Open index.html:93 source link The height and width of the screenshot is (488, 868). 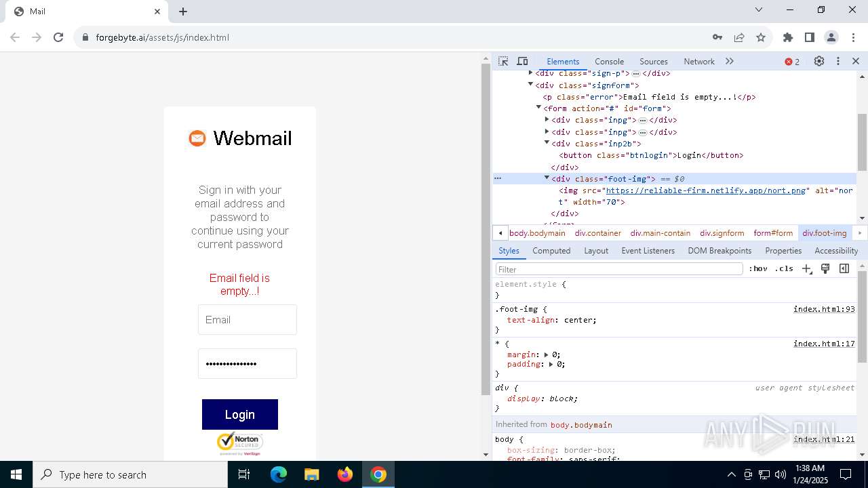coord(824,309)
